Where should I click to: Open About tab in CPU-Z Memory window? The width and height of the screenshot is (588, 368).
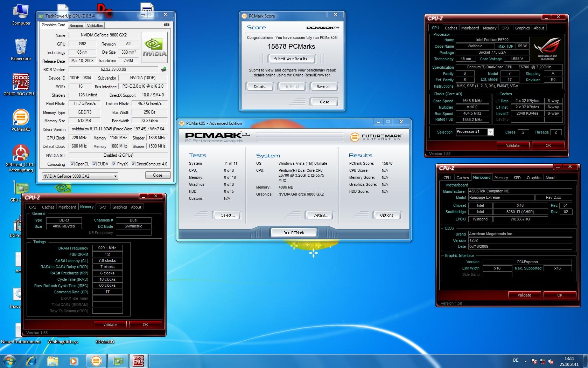(136, 207)
